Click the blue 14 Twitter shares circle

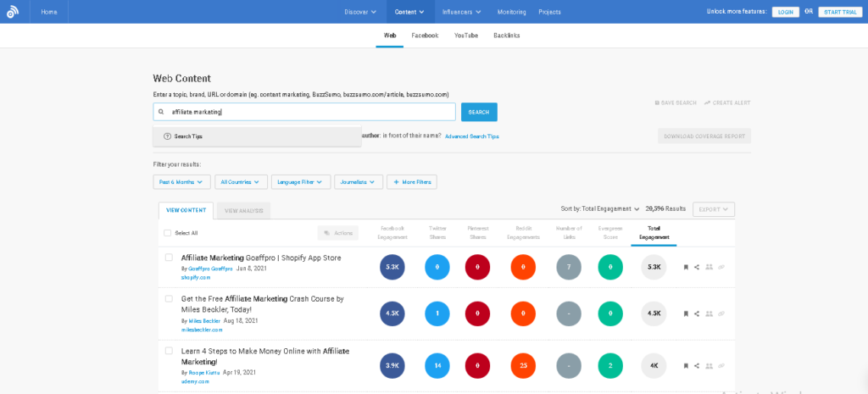coord(437,366)
